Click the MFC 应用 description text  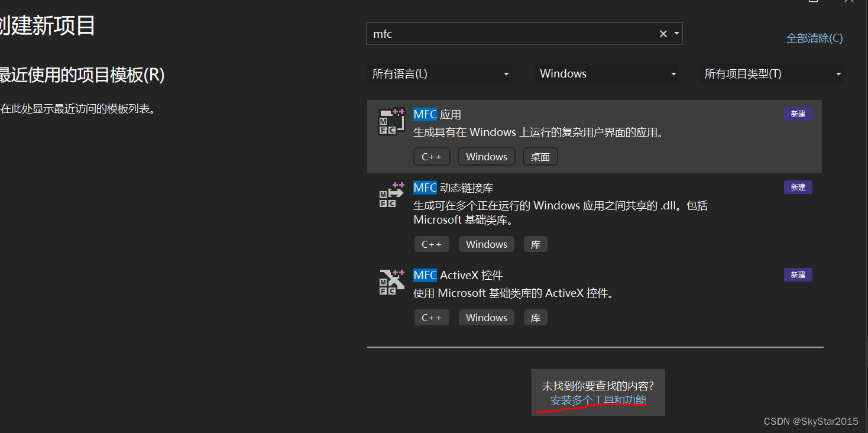(x=538, y=133)
